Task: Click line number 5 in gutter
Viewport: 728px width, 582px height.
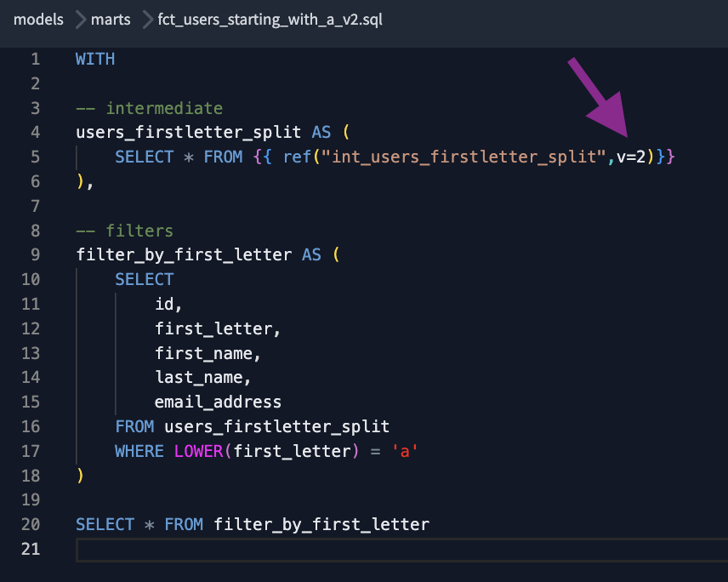Action: point(35,157)
